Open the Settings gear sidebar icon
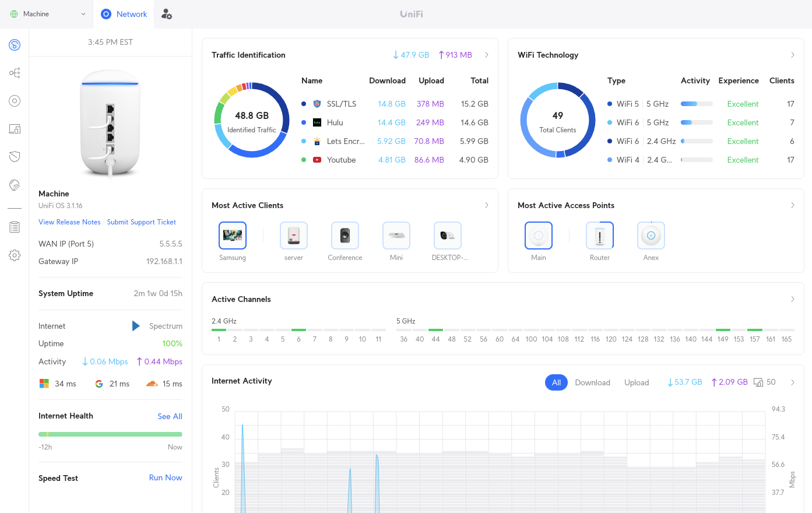 [x=15, y=255]
